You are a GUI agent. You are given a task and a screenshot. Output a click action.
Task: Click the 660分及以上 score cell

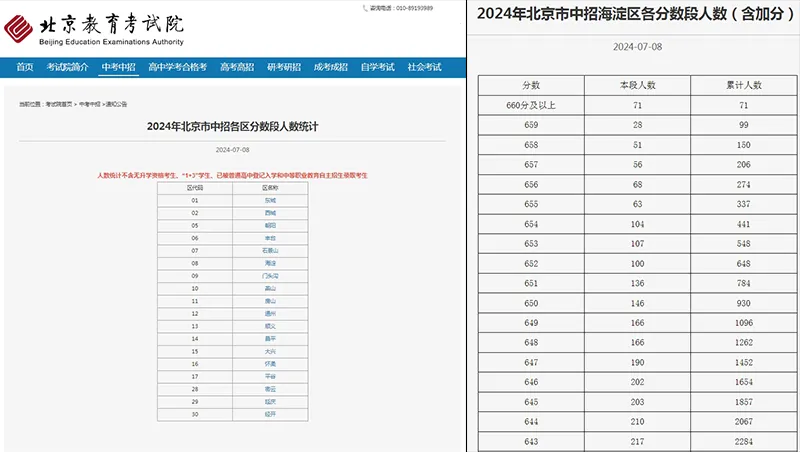pyautogui.click(x=531, y=105)
